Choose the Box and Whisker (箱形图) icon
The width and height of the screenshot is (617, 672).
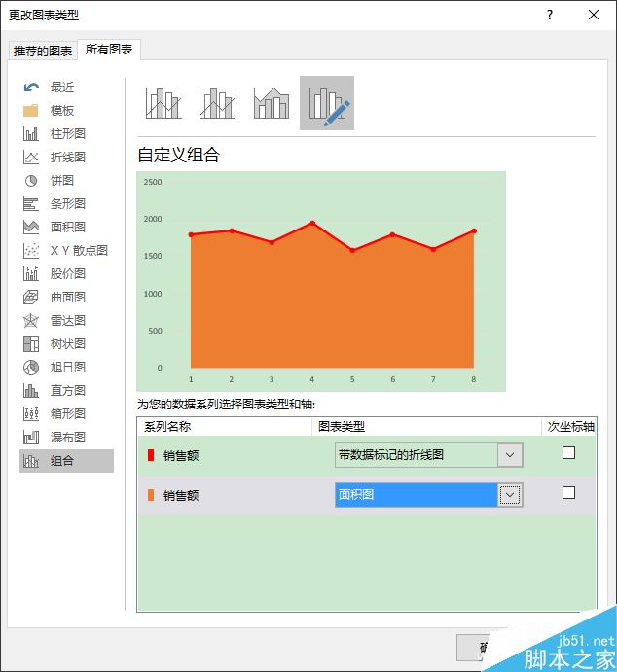pos(31,414)
